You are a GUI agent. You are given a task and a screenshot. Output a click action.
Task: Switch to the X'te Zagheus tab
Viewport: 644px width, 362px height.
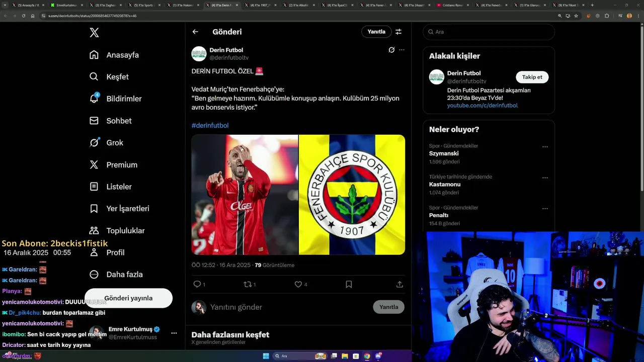(x=106, y=5)
